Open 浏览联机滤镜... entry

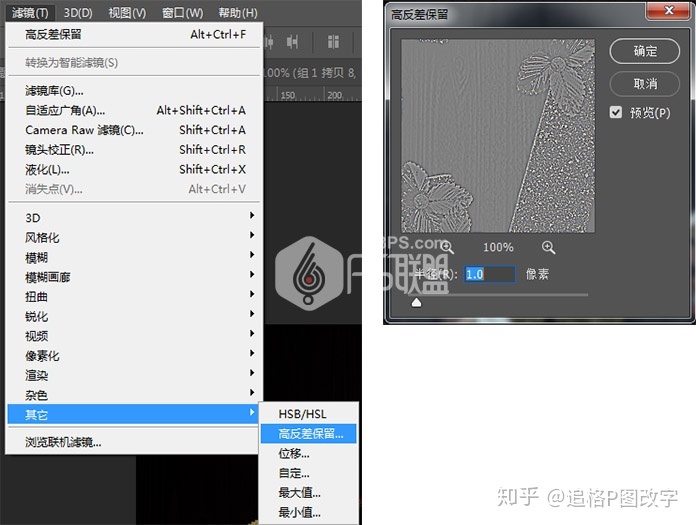click(x=133, y=442)
